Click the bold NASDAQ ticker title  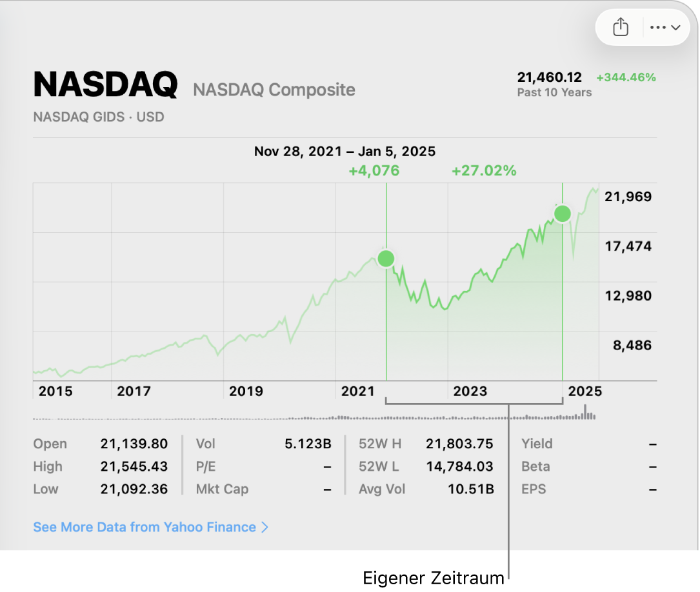click(105, 84)
